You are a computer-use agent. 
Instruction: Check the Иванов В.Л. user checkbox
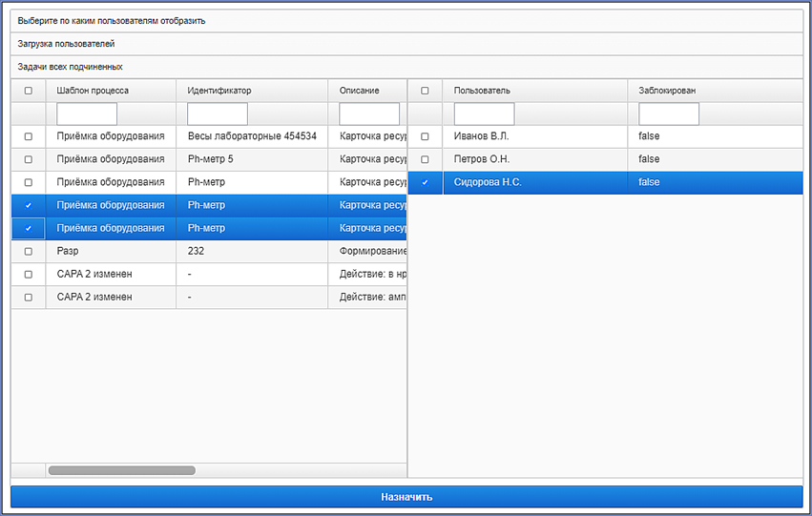[x=425, y=136]
